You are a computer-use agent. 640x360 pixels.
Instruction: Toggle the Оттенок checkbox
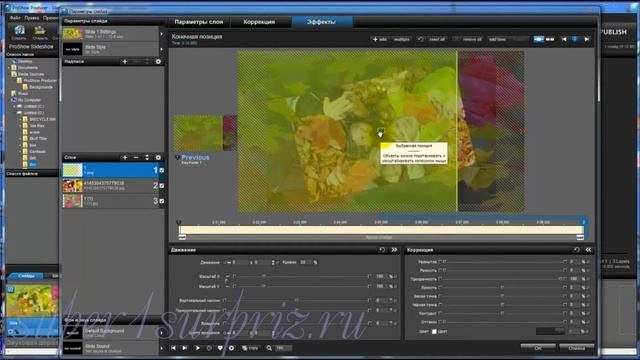pyautogui.click(x=440, y=322)
